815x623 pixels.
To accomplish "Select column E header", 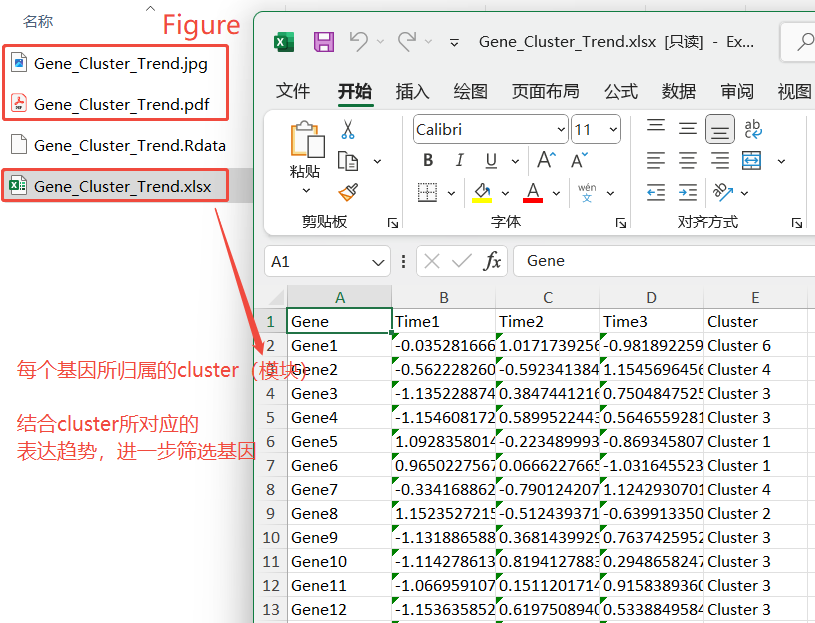I will click(755, 297).
